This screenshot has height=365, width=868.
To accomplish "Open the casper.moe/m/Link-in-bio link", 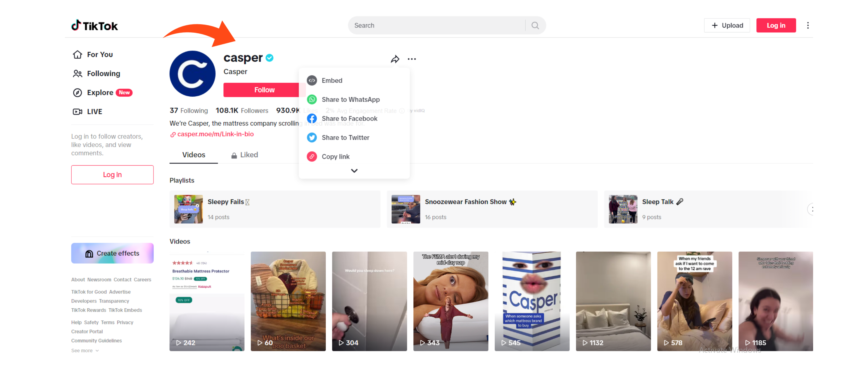I will (215, 134).
